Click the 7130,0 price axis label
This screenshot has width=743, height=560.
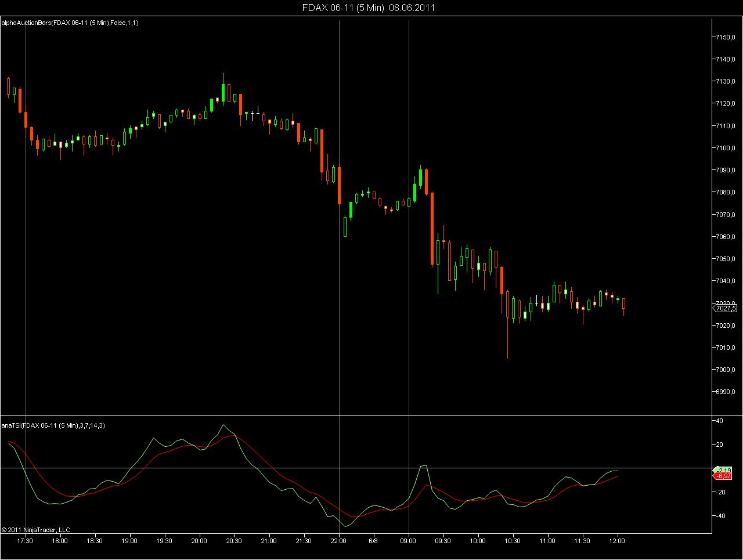pos(726,81)
